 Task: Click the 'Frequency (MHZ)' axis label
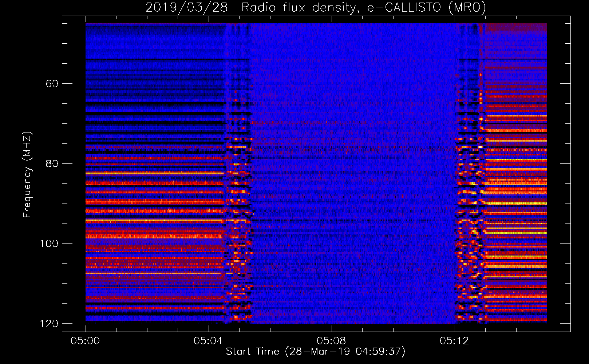coord(27,175)
